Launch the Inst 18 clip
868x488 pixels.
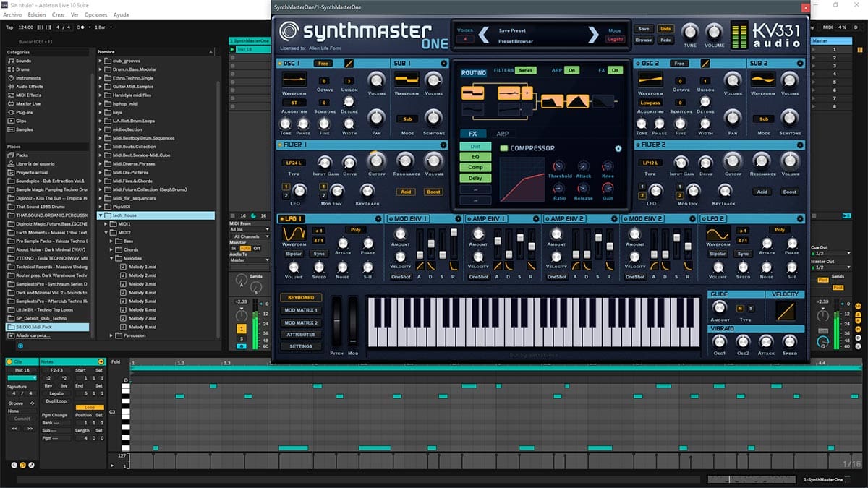point(233,49)
